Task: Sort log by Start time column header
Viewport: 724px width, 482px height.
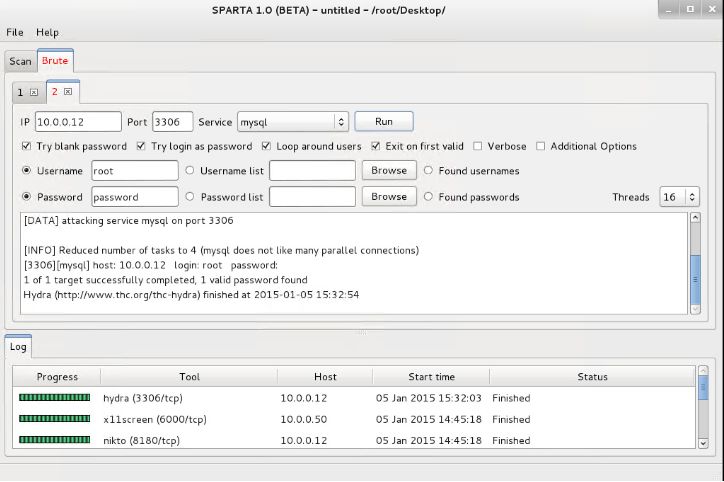Action: pos(431,377)
